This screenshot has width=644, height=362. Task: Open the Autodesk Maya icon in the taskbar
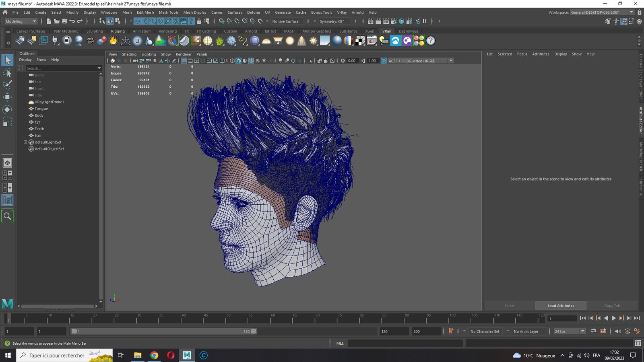187,355
